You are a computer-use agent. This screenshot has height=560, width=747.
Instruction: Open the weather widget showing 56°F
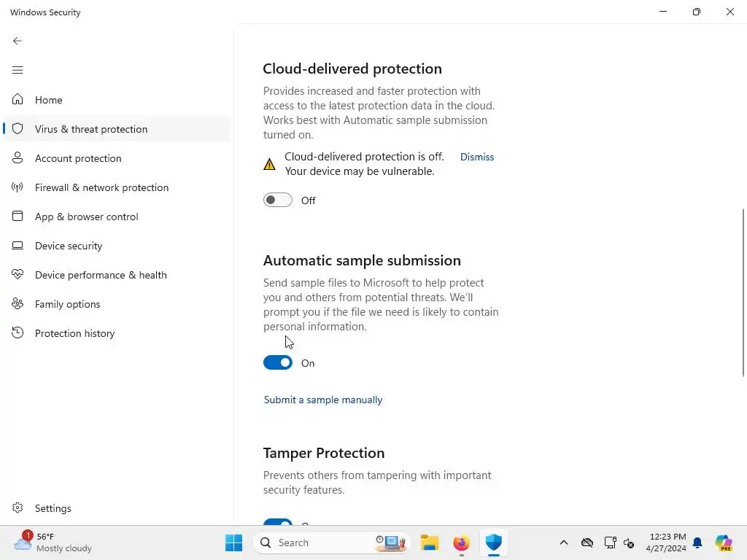pos(53,542)
